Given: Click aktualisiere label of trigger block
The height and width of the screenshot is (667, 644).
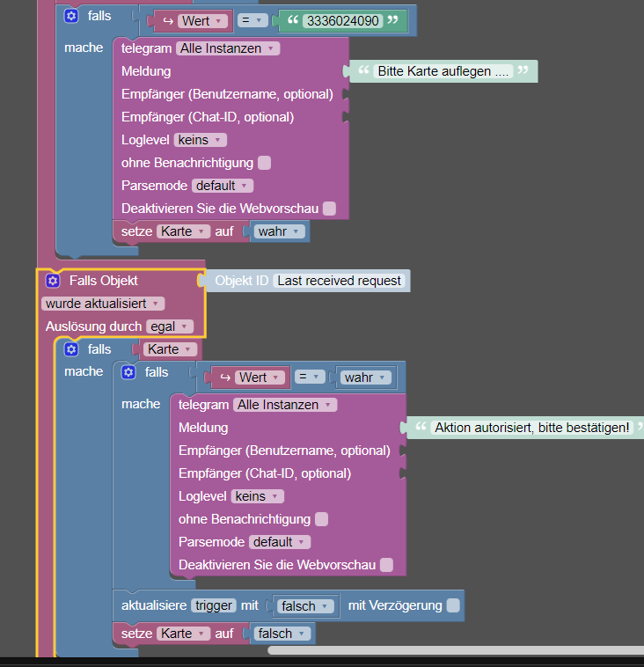Looking at the screenshot, I should point(154,605).
